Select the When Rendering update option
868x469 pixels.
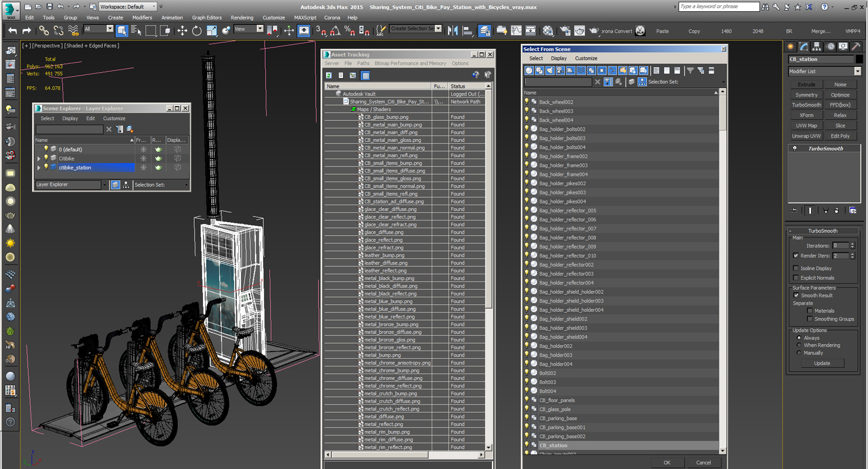pyautogui.click(x=799, y=345)
